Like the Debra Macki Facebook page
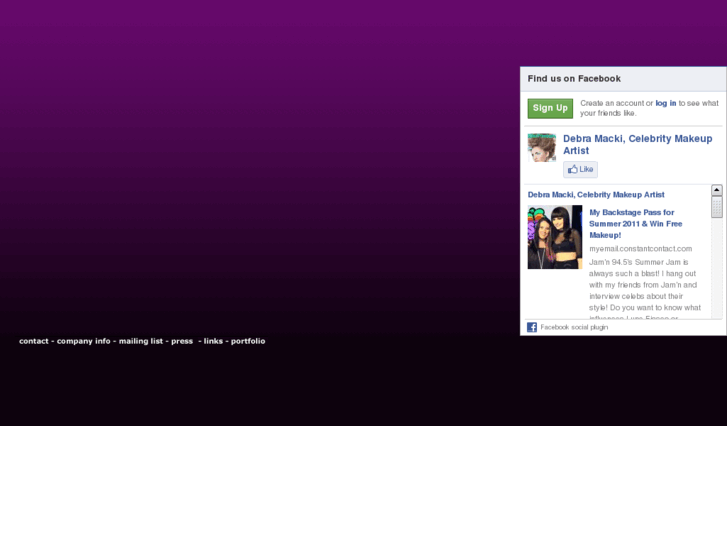 tap(580, 169)
